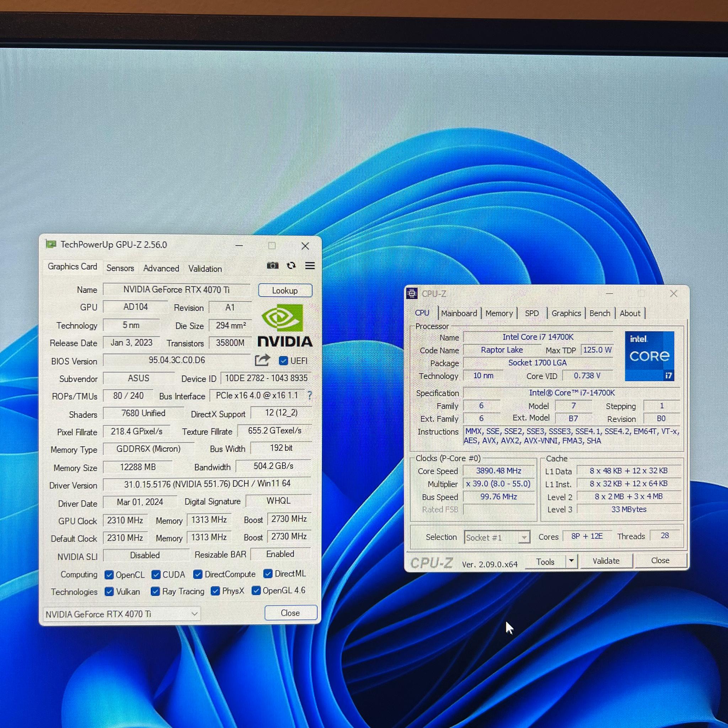728x728 pixels.
Task: Open the Socket #1 selection dropdown
Action: pyautogui.click(x=497, y=537)
